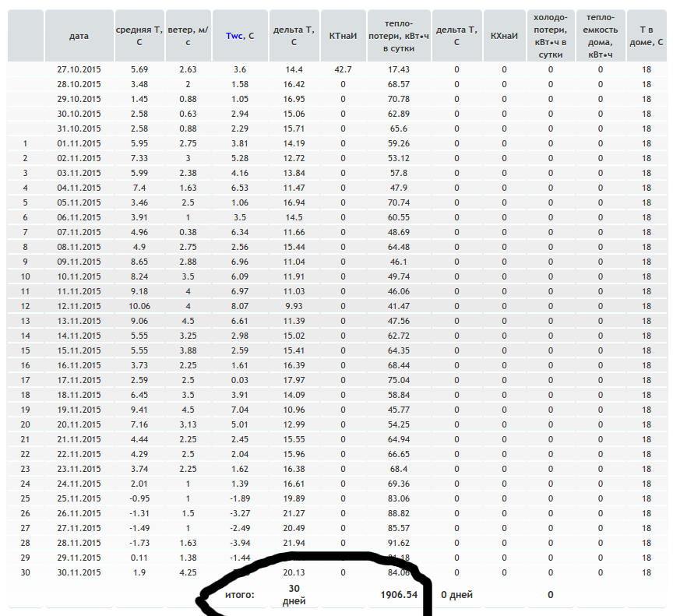
Task: Select the 'КХнаИ' column header
Action: (504, 36)
